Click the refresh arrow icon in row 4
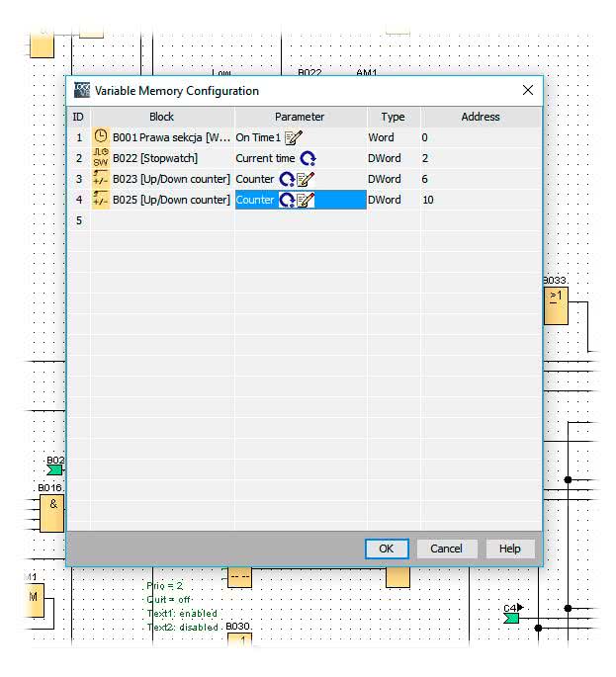The height and width of the screenshot is (677, 616). click(x=287, y=200)
